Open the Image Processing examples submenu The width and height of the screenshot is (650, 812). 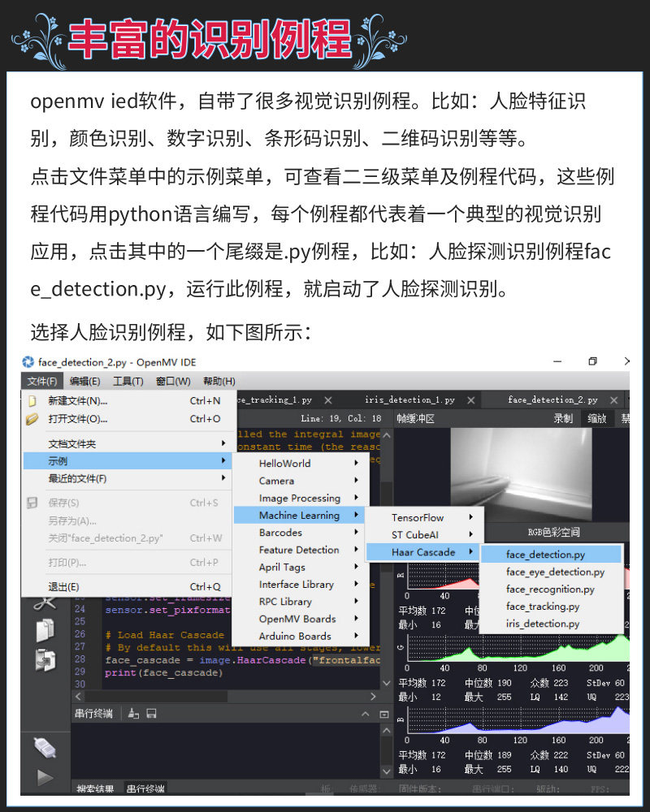(301, 499)
